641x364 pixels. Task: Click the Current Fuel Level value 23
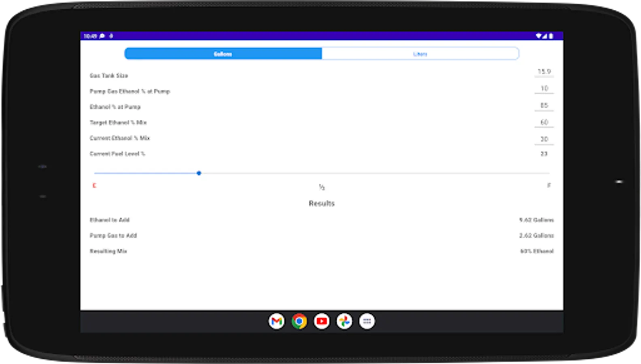[x=544, y=154]
